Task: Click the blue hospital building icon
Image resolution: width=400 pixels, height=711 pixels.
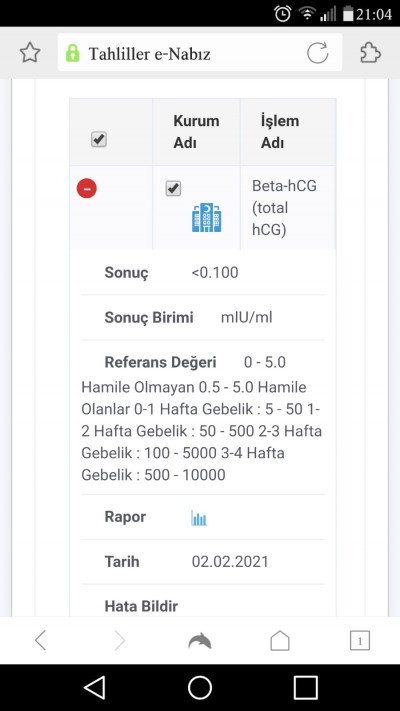Action: (206, 218)
